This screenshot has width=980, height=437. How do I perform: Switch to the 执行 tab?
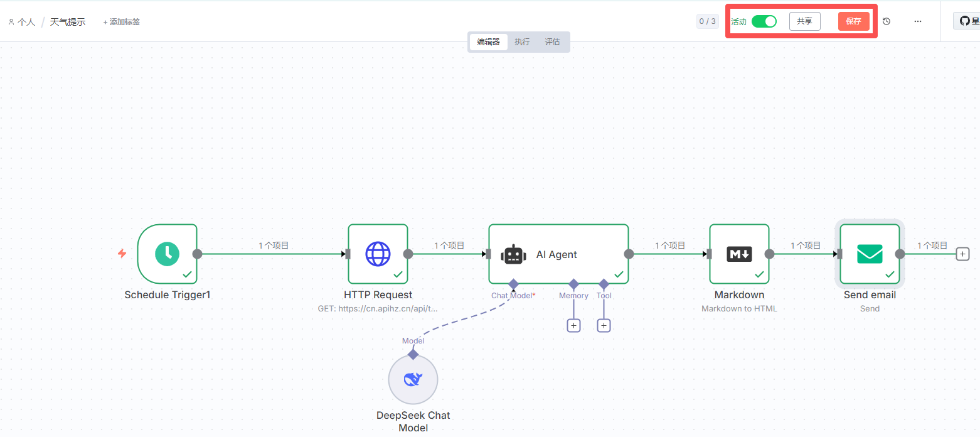[x=522, y=42]
